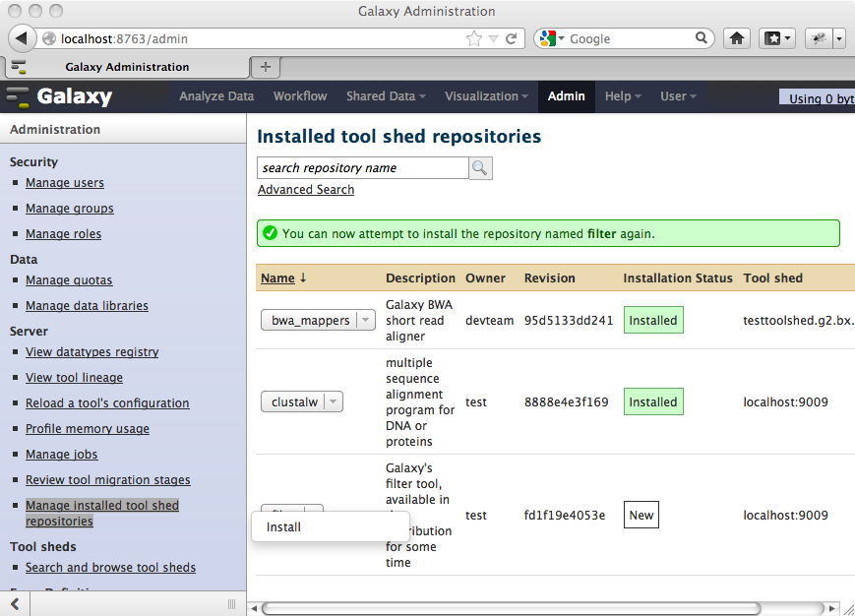Open Search and browse tool sheds
Screen dimensions: 855x616
tap(111, 568)
